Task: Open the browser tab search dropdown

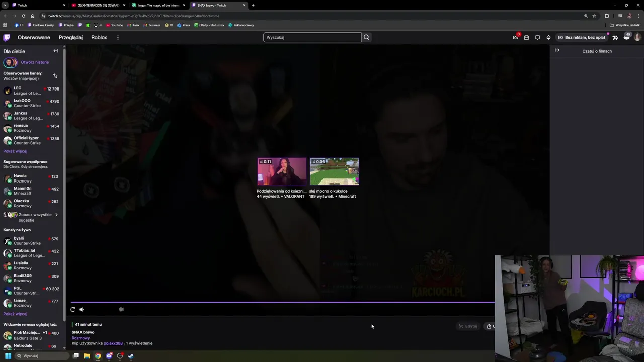Action: tap(5, 5)
